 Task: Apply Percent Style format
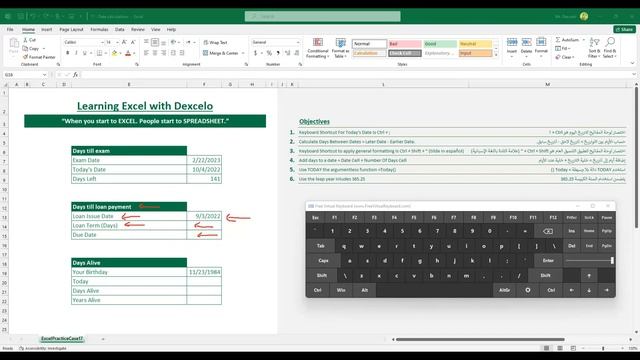point(269,53)
